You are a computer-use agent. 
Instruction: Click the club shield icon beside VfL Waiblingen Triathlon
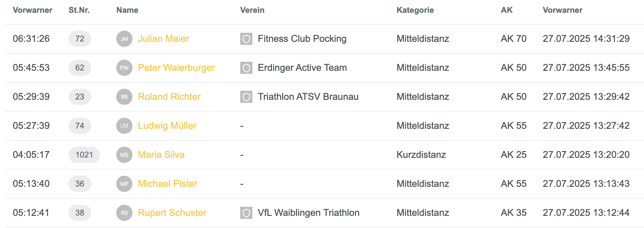pyautogui.click(x=246, y=213)
